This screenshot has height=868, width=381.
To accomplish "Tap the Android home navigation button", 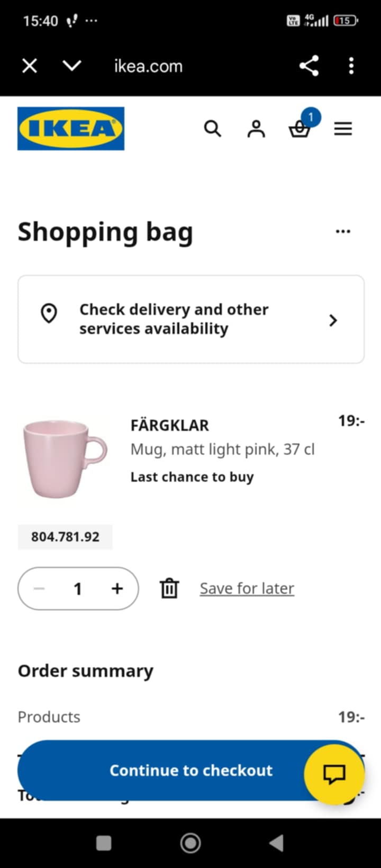I will point(190,843).
